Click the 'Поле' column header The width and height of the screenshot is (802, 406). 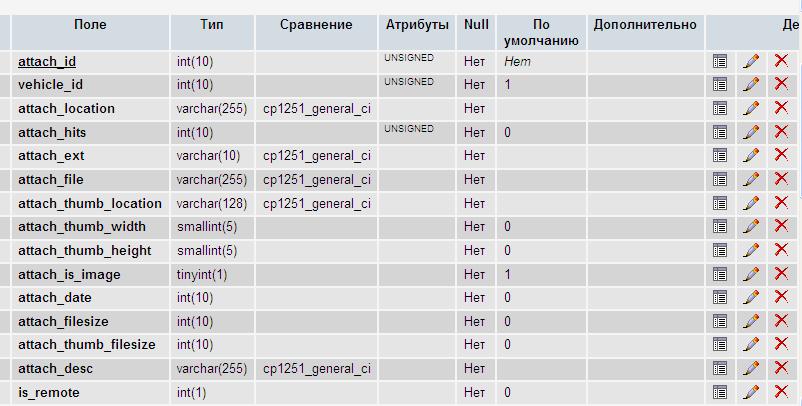90,25
